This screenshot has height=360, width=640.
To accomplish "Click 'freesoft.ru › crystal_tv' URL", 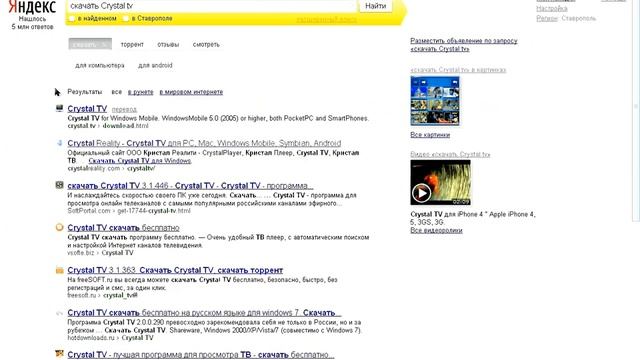I will (x=102, y=295).
